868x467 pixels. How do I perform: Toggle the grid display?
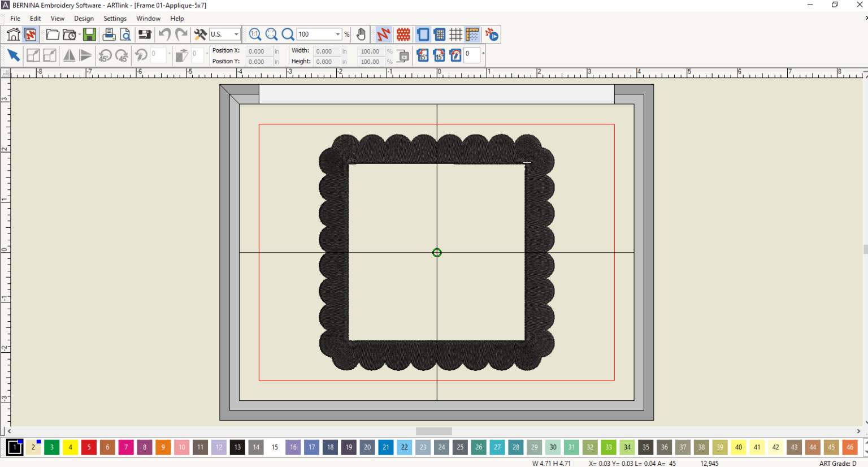(x=456, y=34)
